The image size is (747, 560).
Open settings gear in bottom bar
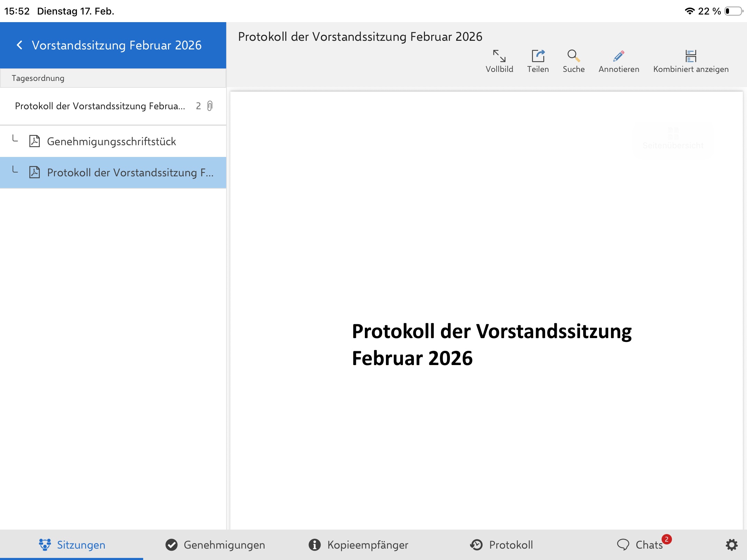coord(731,545)
